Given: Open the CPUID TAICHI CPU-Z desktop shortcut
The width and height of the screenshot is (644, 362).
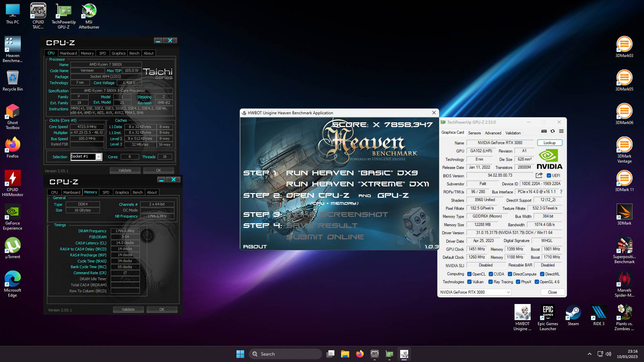Looking at the screenshot, I should click(38, 16).
